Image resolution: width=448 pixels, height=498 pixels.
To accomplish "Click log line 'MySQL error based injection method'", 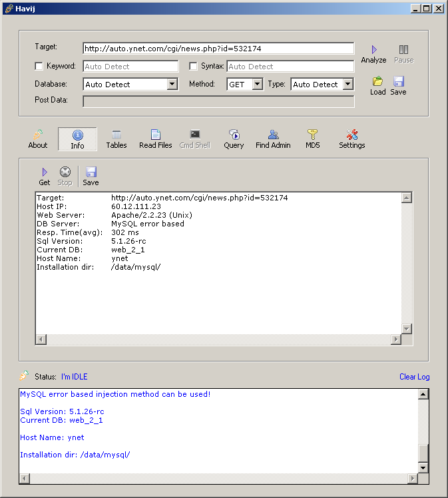I will click(x=115, y=394).
